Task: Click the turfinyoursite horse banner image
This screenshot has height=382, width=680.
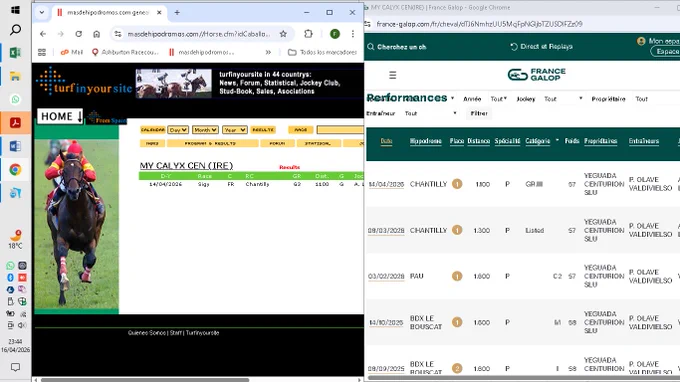Action: pyautogui.click(x=174, y=83)
